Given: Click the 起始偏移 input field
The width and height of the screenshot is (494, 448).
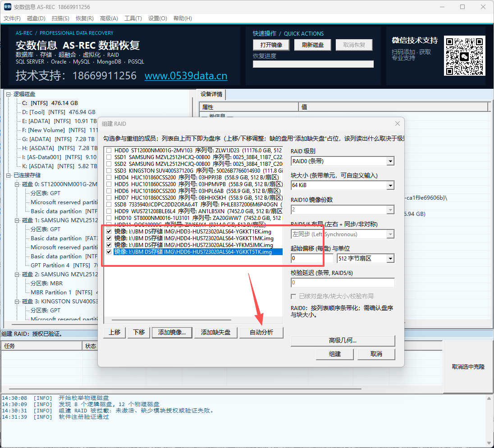Looking at the screenshot, I should [x=312, y=258].
